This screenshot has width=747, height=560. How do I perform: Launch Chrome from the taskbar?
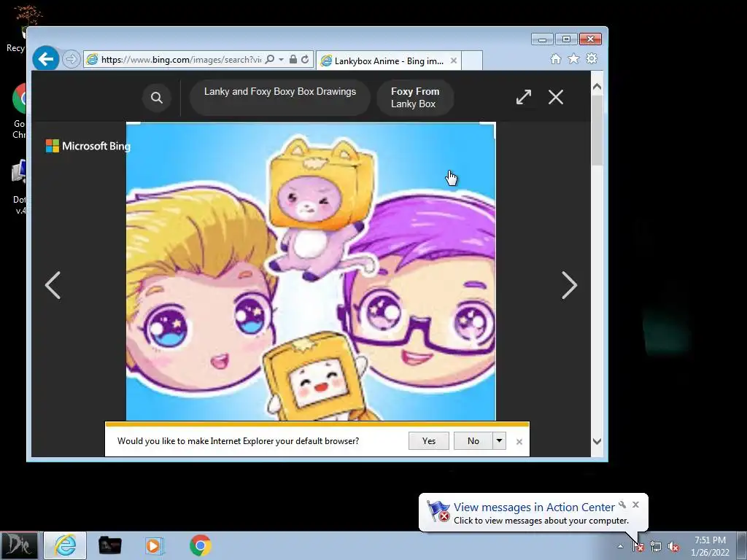tap(201, 545)
